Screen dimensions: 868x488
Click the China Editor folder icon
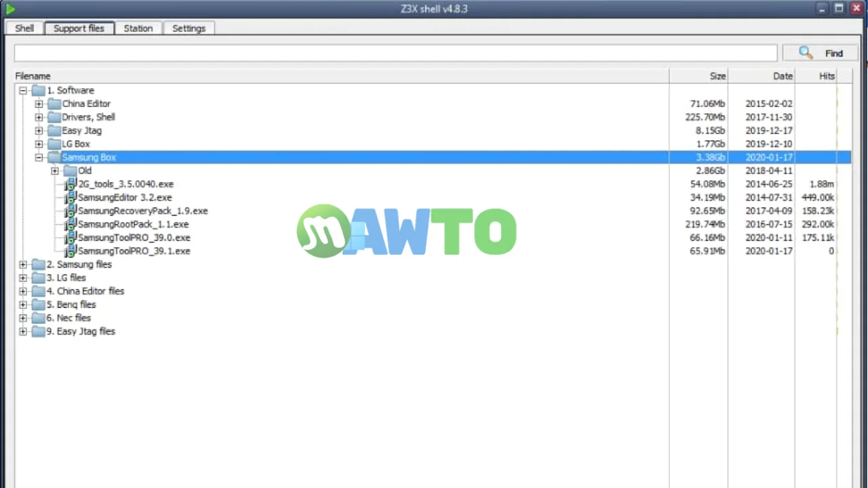click(54, 104)
